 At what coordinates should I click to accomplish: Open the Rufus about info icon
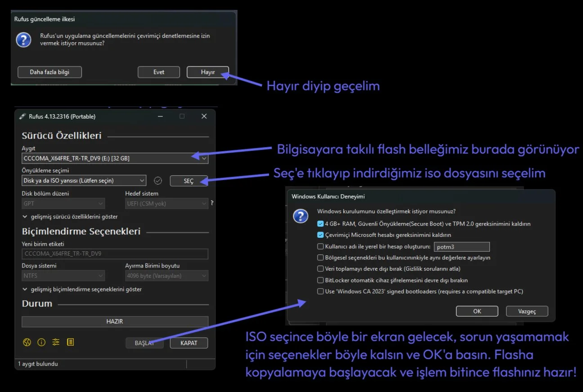[x=41, y=343]
